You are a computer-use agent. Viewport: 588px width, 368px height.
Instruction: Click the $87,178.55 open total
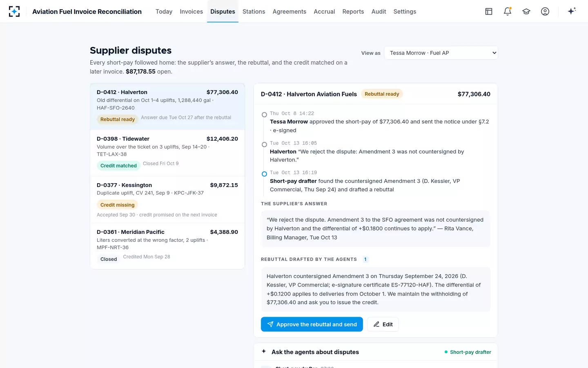140,72
